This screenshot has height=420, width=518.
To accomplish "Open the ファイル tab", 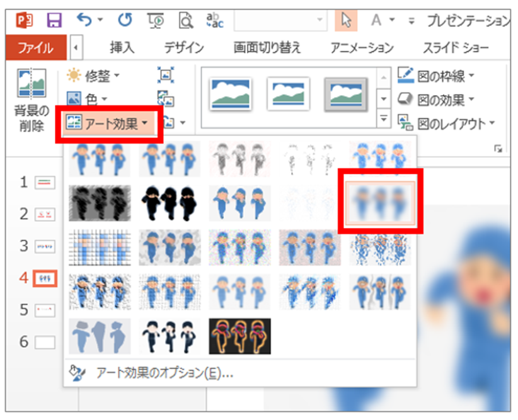I will coord(36,48).
